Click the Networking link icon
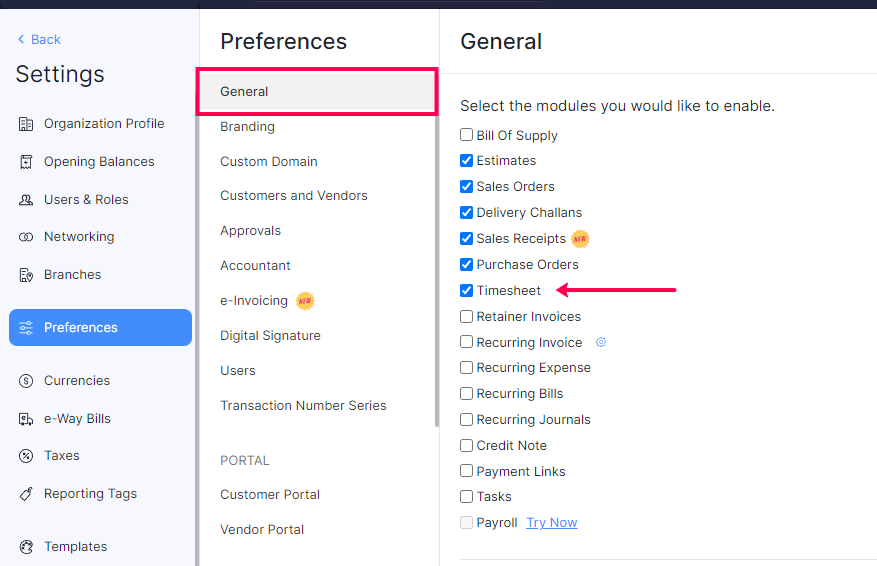 (26, 237)
